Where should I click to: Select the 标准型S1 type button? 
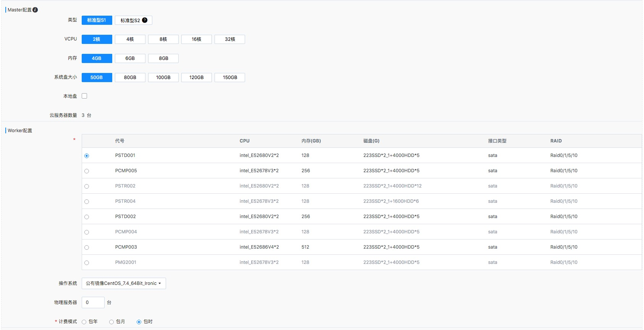pos(97,20)
